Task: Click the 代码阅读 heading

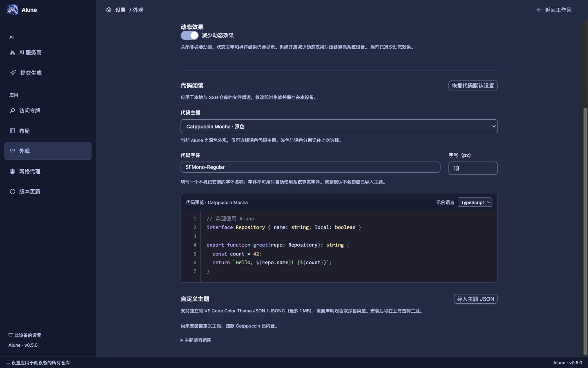Action: (192, 85)
